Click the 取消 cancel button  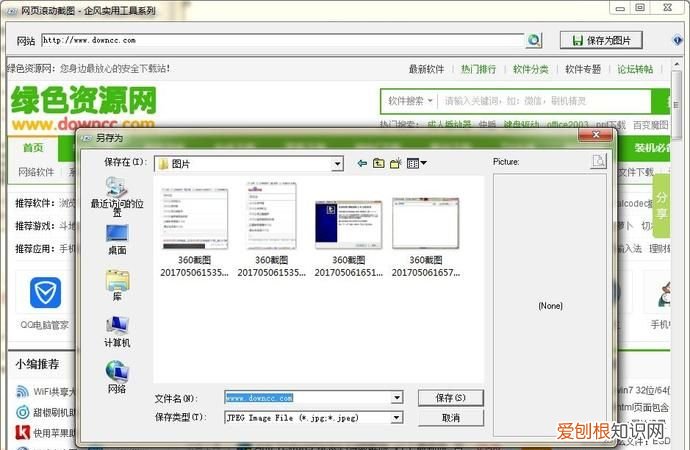(450, 417)
